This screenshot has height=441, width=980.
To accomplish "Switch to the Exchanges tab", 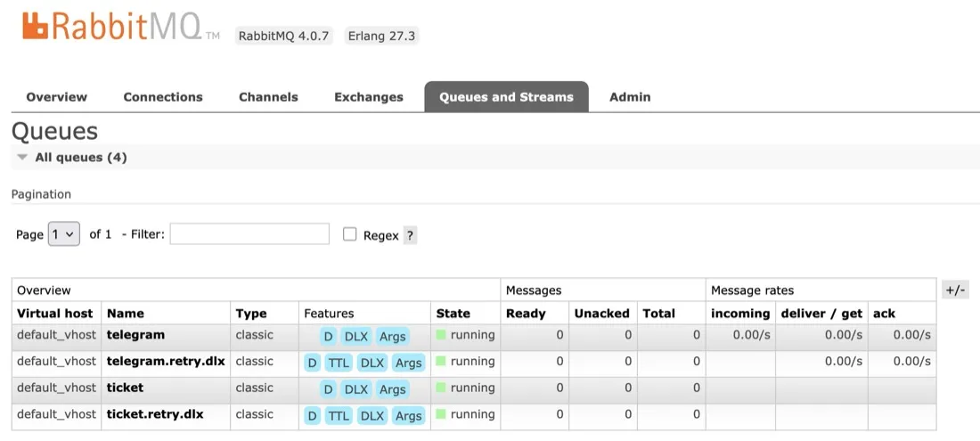I will (368, 97).
